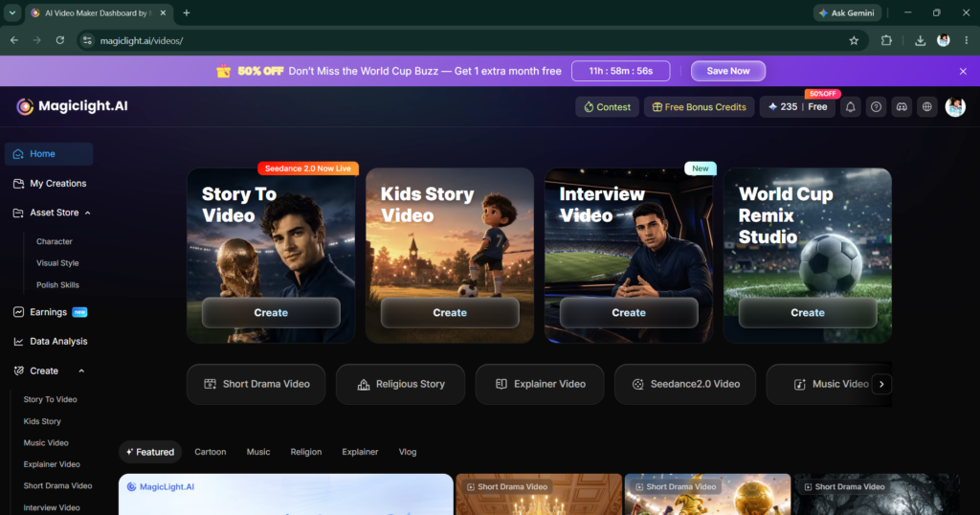Click the Contest button
The image size is (980, 515).
pyautogui.click(x=607, y=107)
